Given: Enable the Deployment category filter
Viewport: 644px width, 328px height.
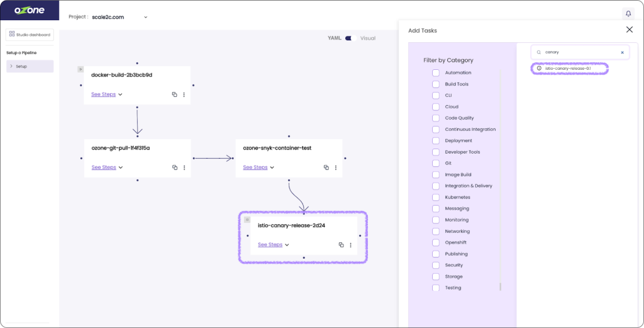Looking at the screenshot, I should [436, 140].
